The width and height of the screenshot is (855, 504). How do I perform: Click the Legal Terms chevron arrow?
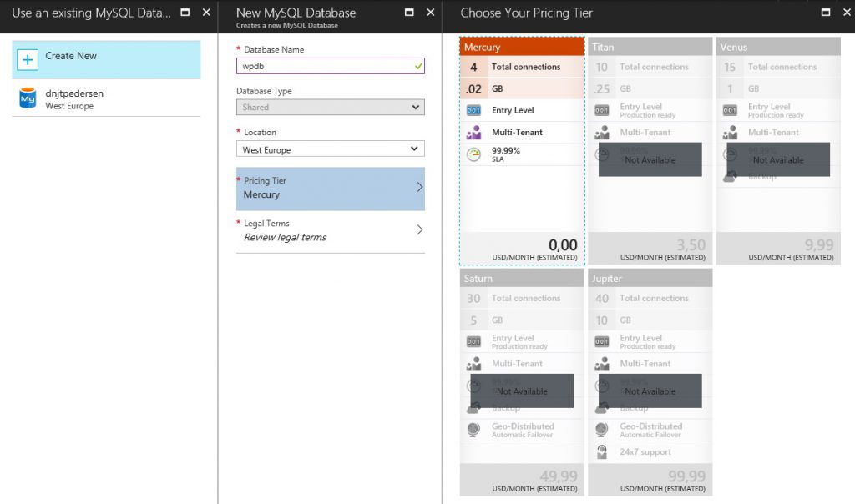(x=419, y=230)
